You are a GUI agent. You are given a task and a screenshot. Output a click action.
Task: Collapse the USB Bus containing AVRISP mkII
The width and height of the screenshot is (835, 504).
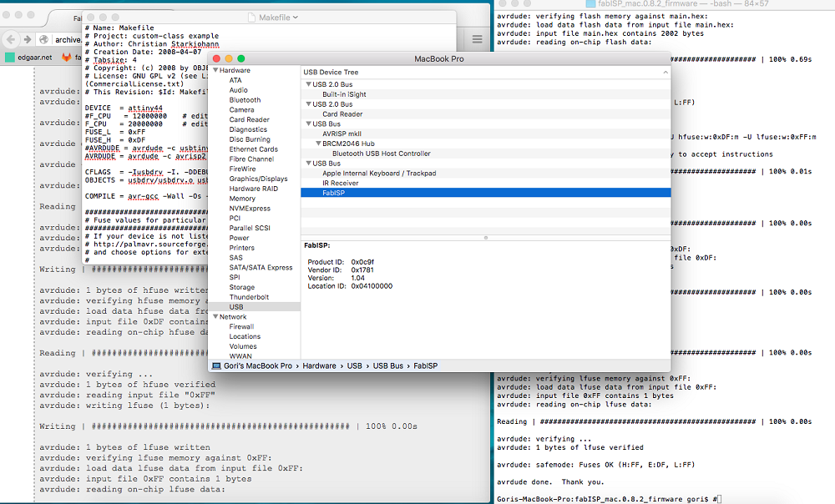[308, 123]
